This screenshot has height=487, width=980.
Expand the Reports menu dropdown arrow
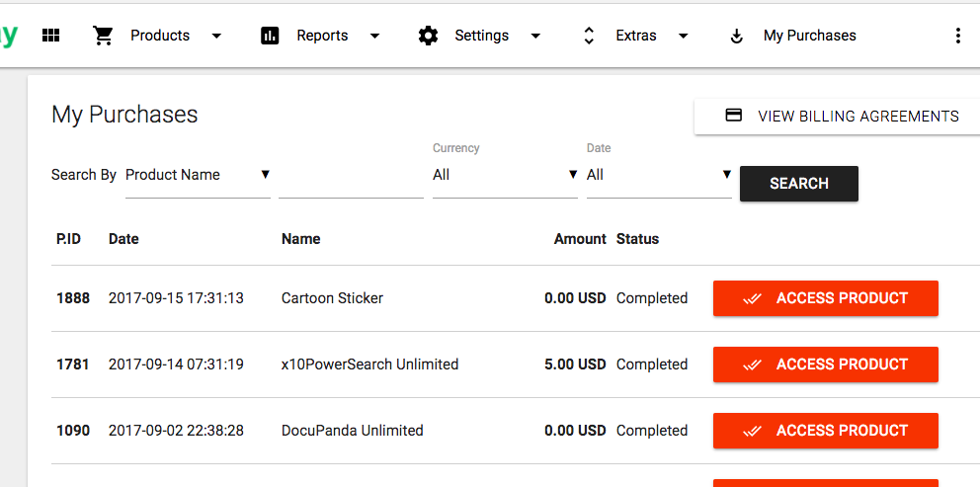click(x=374, y=36)
